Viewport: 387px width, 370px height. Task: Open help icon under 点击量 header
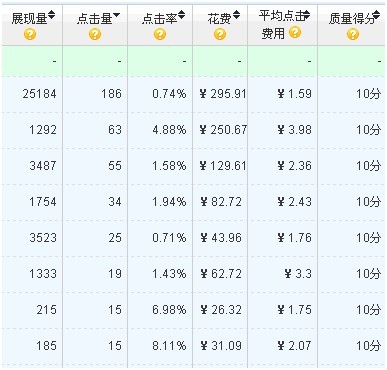tap(95, 34)
